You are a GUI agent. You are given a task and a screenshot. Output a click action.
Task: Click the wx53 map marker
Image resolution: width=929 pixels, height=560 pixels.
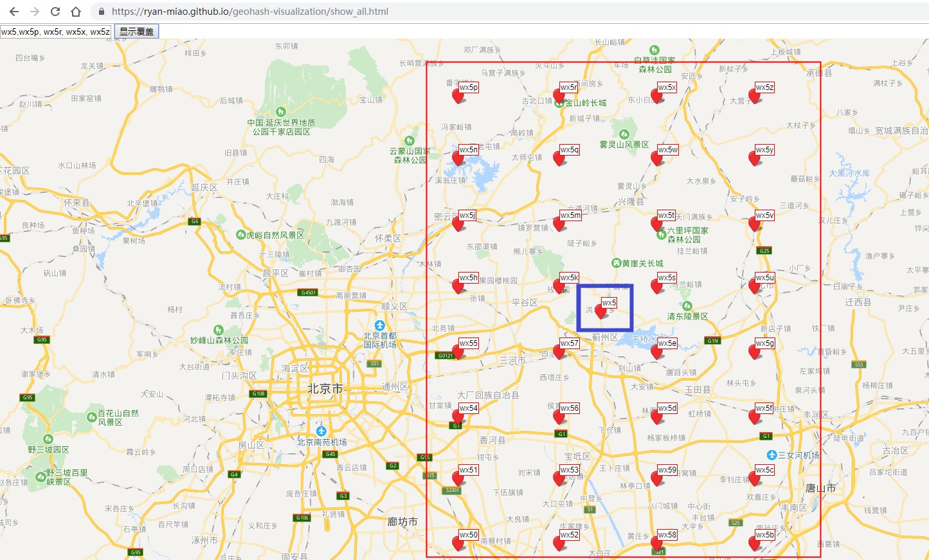(x=559, y=479)
